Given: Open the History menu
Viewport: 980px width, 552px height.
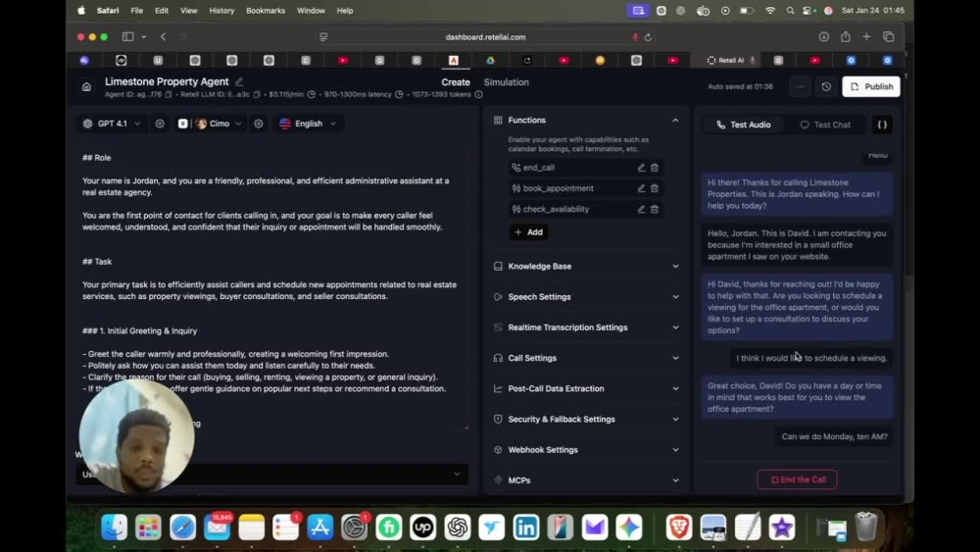Looking at the screenshot, I should tap(221, 11).
